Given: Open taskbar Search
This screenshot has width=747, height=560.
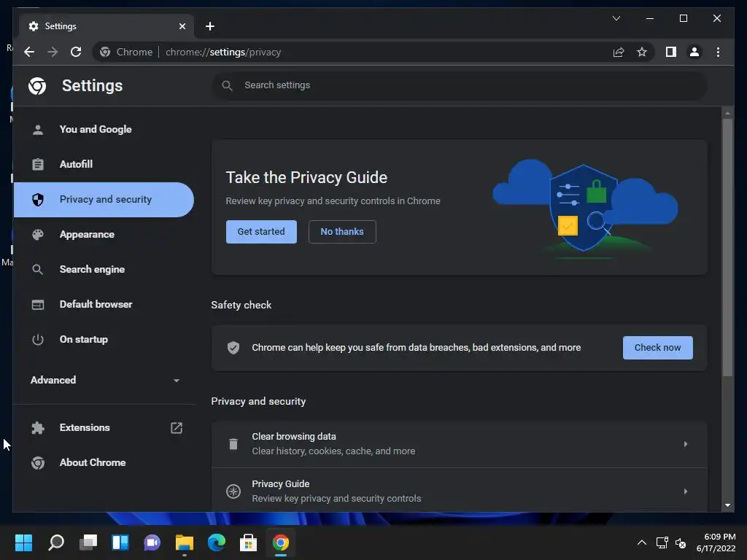Looking at the screenshot, I should click(x=55, y=542).
